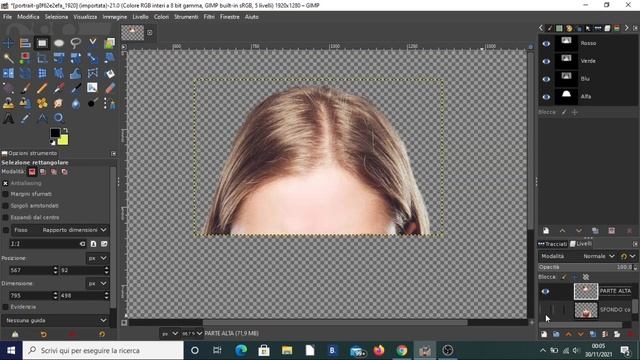Select the Cage Transform tool

pyautogui.click(x=93, y=73)
